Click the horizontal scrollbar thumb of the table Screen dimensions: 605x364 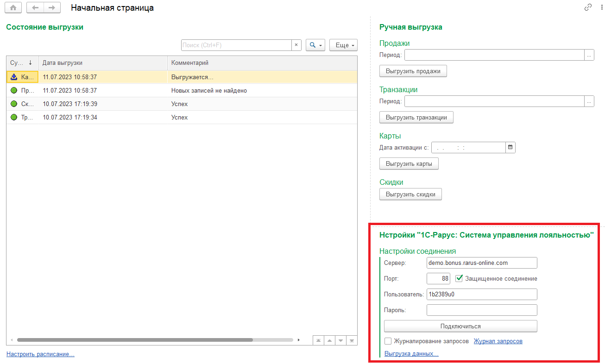click(x=135, y=340)
